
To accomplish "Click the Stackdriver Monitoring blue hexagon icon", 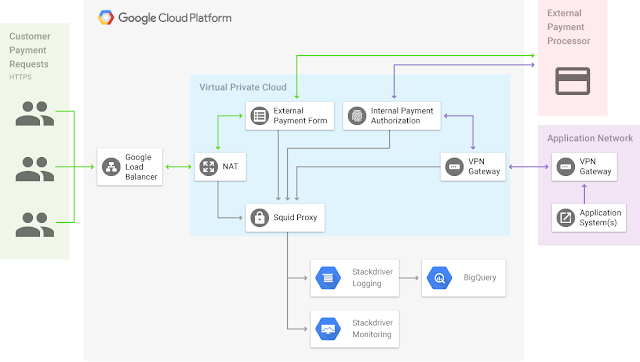I will [x=328, y=329].
